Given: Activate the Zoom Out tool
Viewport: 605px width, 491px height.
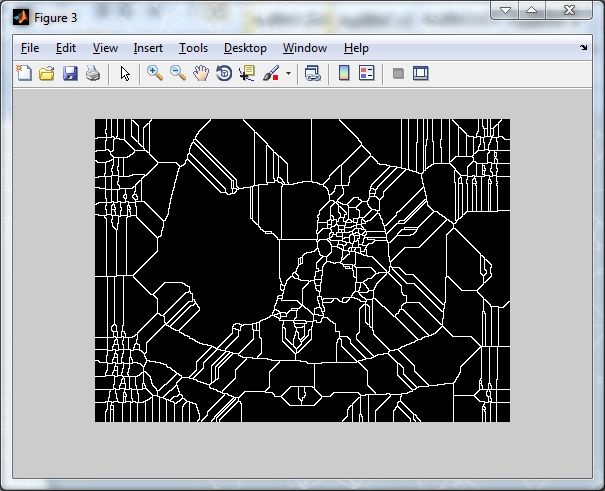Looking at the screenshot, I should tap(178, 73).
